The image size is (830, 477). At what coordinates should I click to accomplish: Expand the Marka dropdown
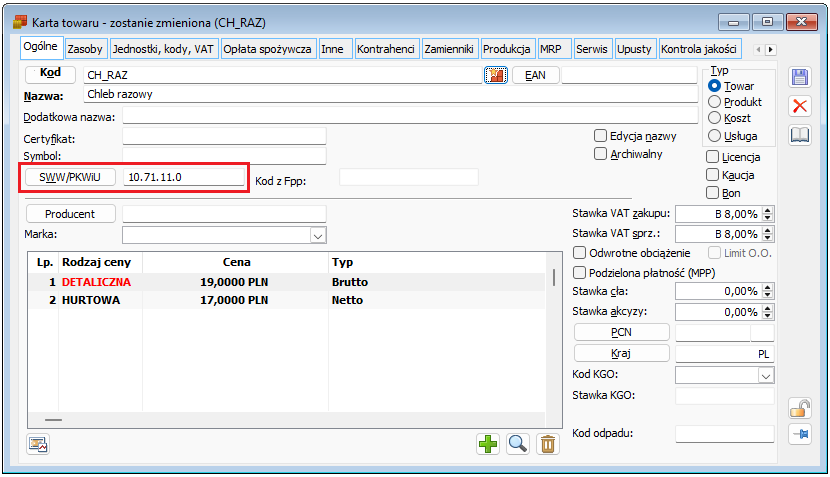point(318,236)
